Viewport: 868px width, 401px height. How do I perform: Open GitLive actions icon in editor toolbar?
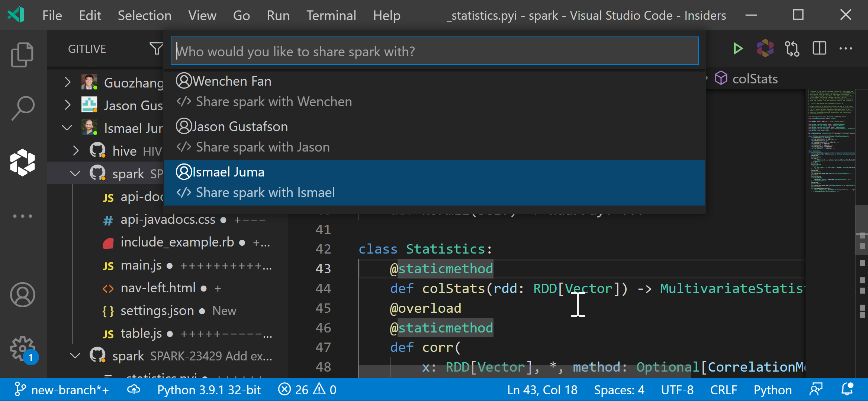[765, 48]
